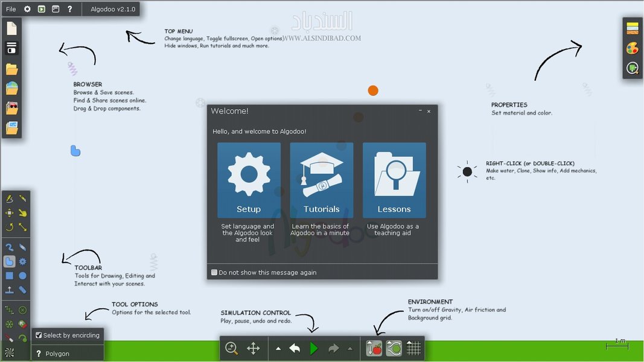Screen dimensions: 644x362
Task: Toggle gravity apple button
Action: point(374,349)
